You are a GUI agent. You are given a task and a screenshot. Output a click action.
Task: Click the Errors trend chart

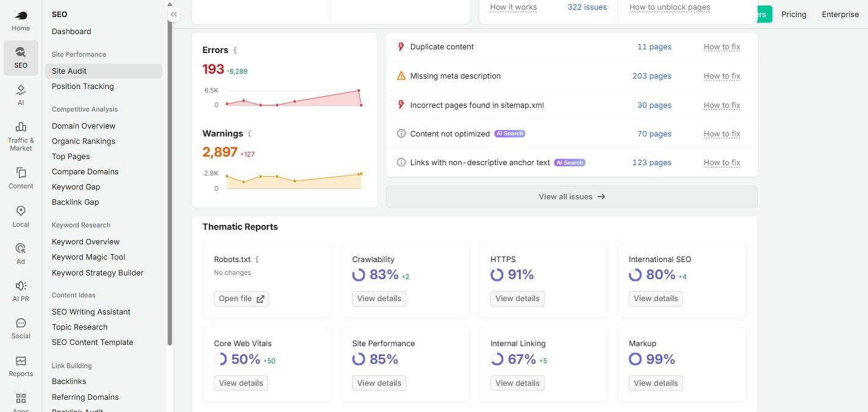click(x=294, y=98)
